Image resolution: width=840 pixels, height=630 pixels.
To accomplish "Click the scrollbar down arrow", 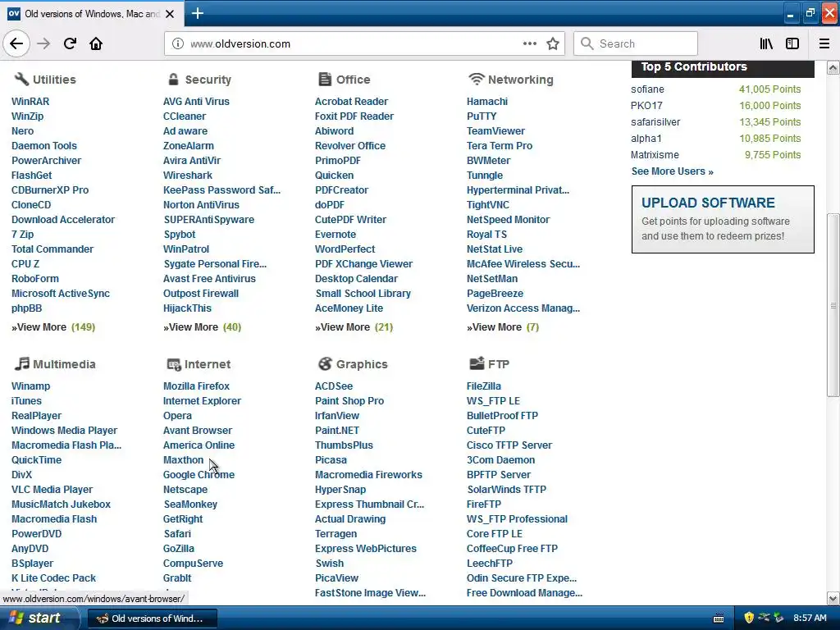I will pyautogui.click(x=833, y=598).
